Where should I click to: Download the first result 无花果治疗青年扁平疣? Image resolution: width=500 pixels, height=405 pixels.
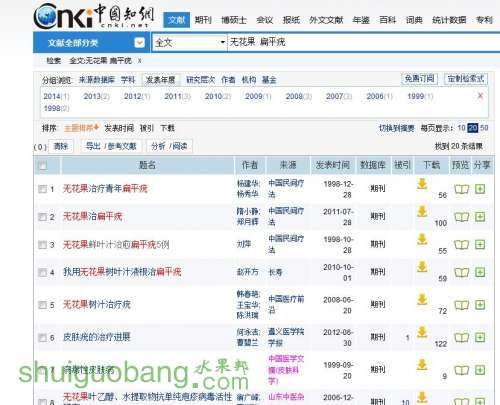pyautogui.click(x=422, y=184)
